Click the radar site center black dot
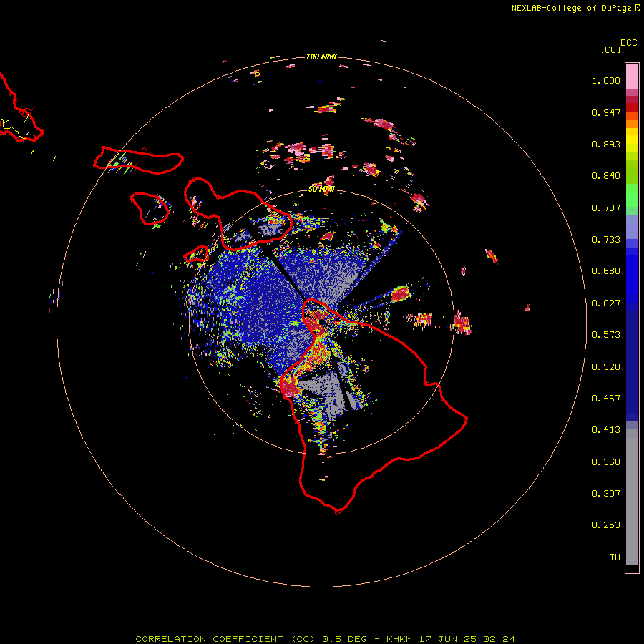 coord(322,321)
